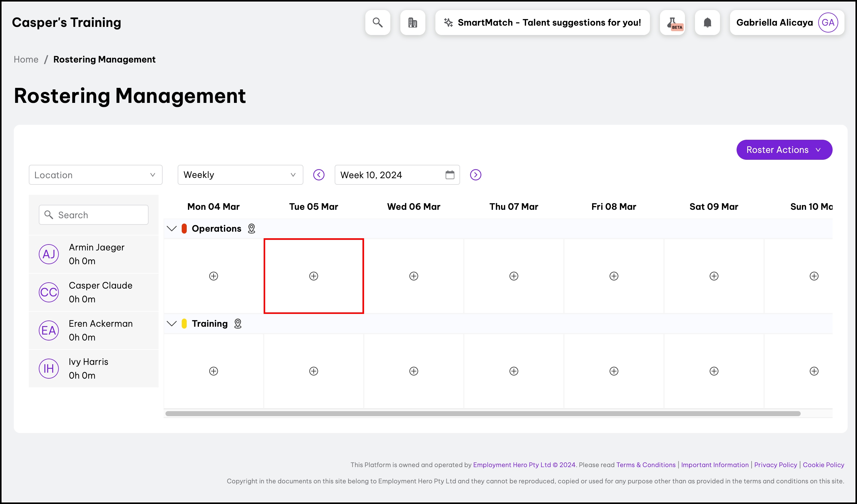
Task: Open the Weekly view dropdown
Action: pos(240,175)
